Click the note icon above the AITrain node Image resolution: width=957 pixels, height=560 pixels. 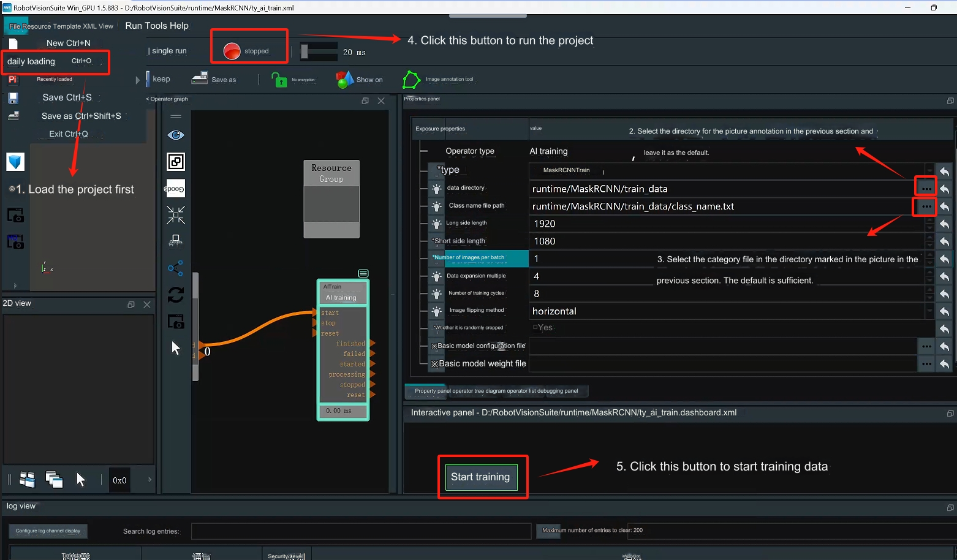[x=363, y=273]
